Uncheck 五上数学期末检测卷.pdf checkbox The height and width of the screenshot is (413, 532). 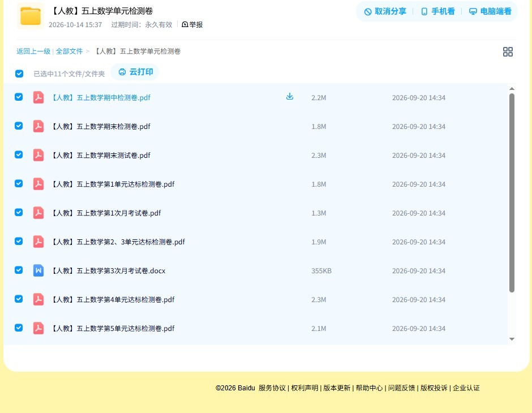pos(19,126)
